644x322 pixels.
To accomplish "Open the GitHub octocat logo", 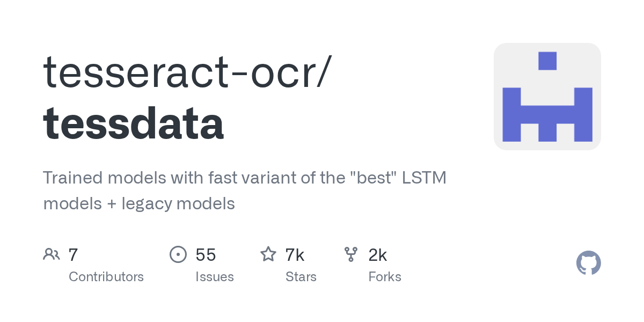I will pyautogui.click(x=588, y=263).
